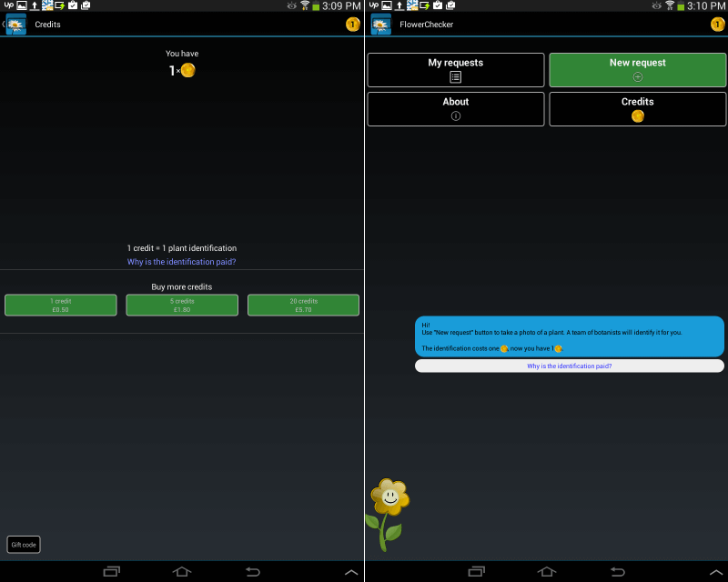Buy 20 credits for £5.70

(x=304, y=305)
